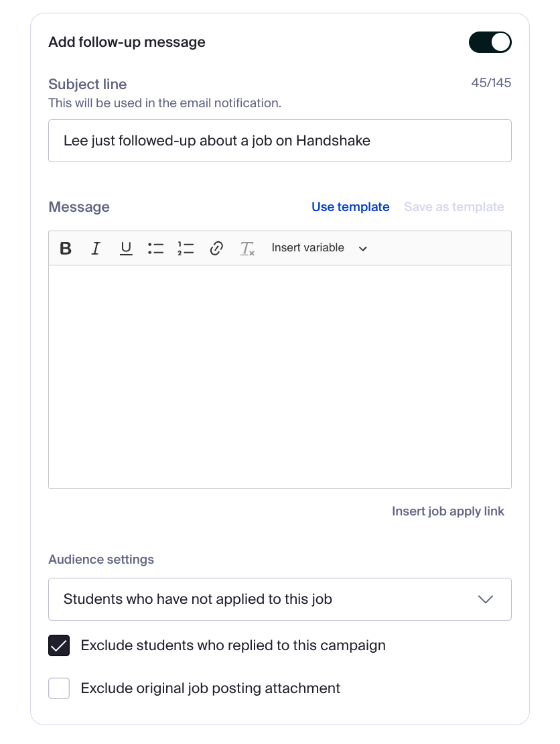Viewport: 560px width, 744px height.
Task: Clear text formatting in editor
Action: coord(247,248)
